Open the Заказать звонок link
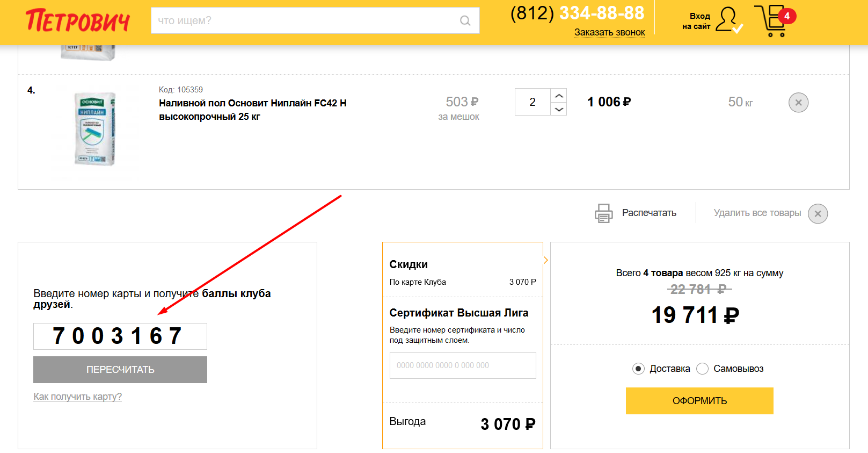868x453 pixels. point(610,32)
